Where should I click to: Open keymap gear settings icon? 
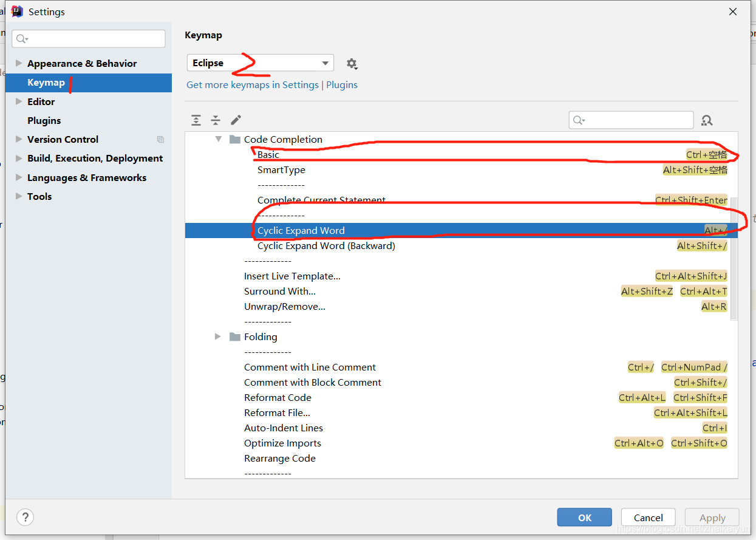pyautogui.click(x=352, y=64)
